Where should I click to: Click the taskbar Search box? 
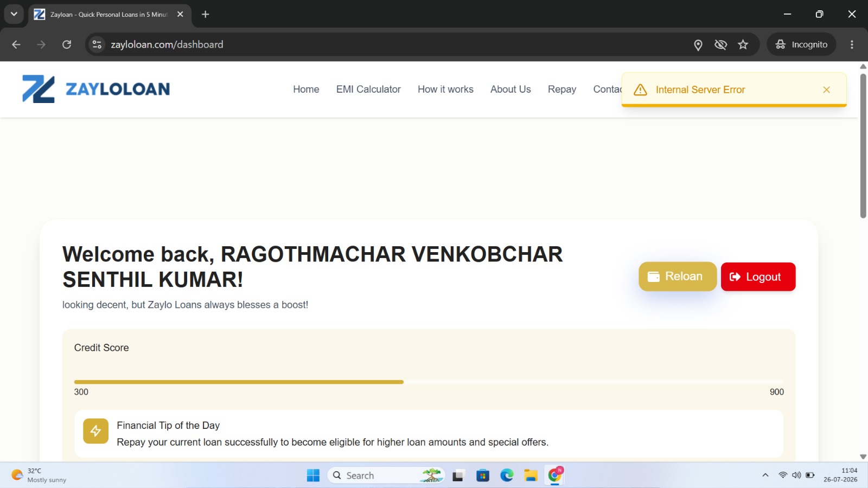[386, 476]
